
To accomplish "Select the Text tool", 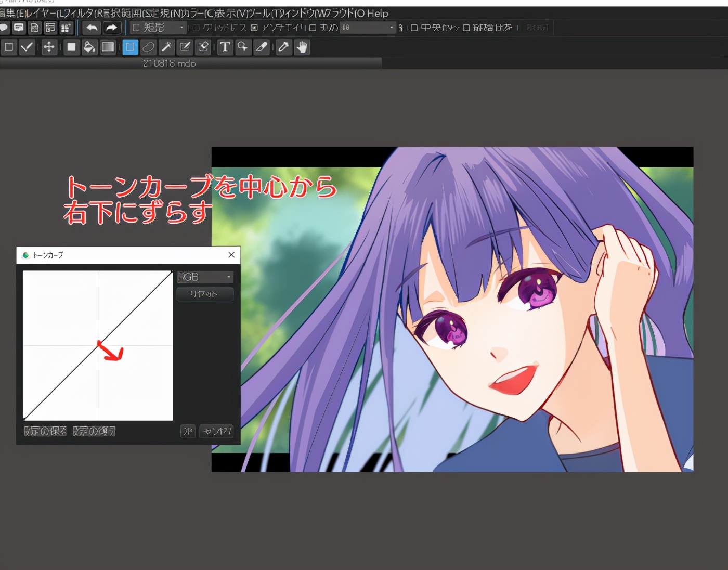I will coord(225,47).
